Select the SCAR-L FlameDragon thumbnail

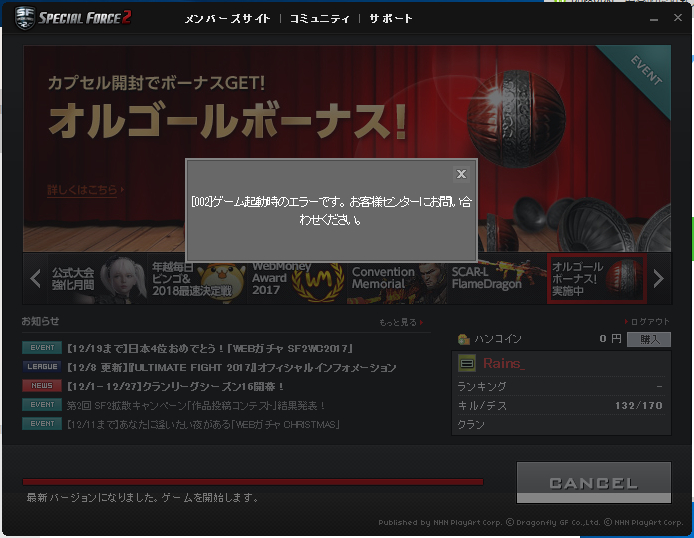pos(497,279)
